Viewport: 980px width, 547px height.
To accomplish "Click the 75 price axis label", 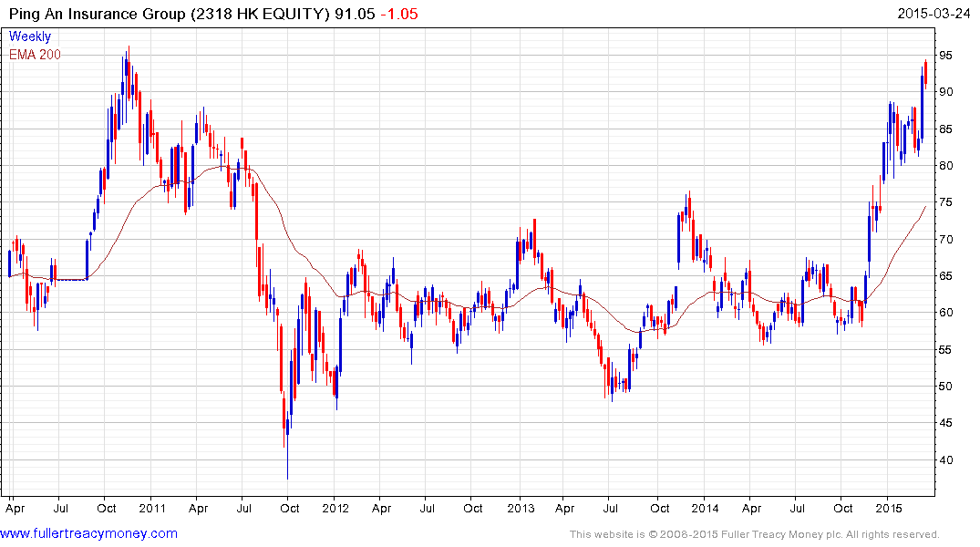I will 945,202.
